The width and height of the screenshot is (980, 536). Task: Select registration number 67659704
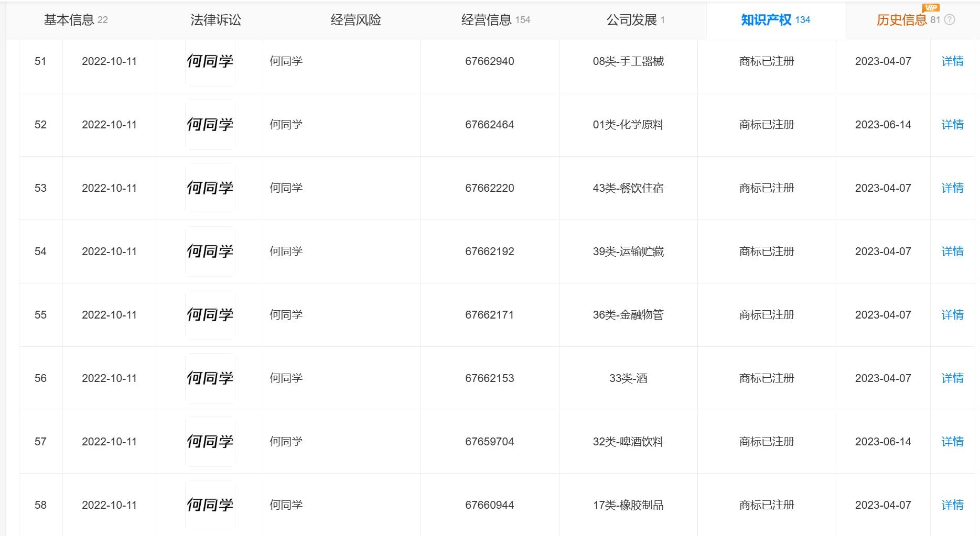coord(490,442)
